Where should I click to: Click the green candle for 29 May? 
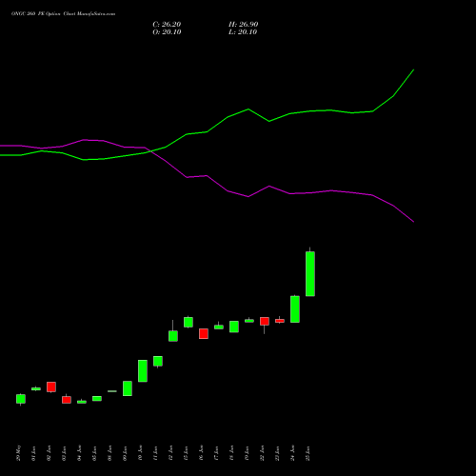coord(21,399)
